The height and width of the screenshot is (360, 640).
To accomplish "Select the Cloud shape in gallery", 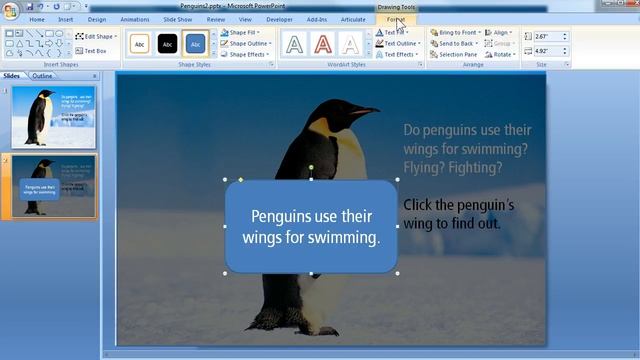I will click(9, 53).
